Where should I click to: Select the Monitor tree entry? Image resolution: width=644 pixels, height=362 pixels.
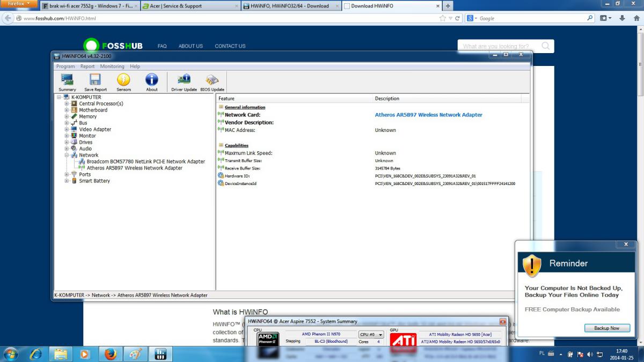pos(87,136)
